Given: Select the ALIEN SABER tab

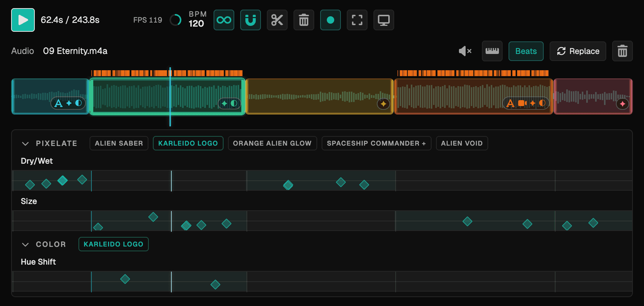Looking at the screenshot, I should click(x=119, y=143).
